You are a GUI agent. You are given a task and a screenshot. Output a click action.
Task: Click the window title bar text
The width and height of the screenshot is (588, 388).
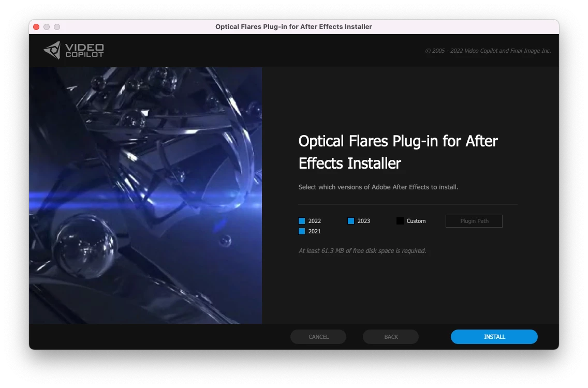click(293, 26)
